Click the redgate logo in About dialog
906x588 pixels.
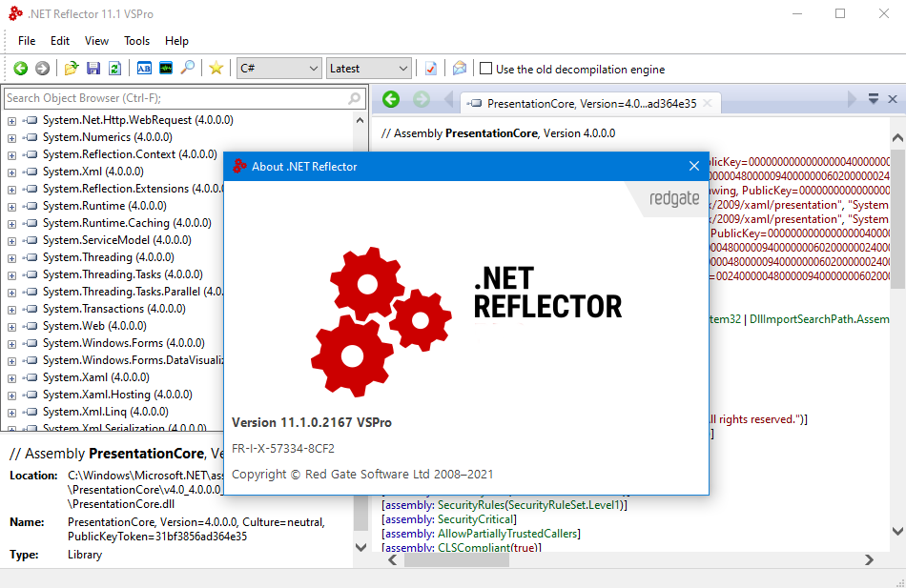[674, 198]
